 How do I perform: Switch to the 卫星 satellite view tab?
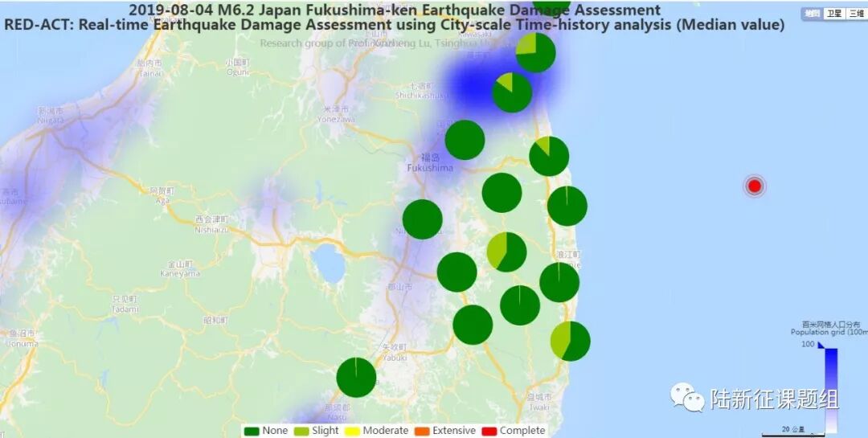(x=835, y=14)
